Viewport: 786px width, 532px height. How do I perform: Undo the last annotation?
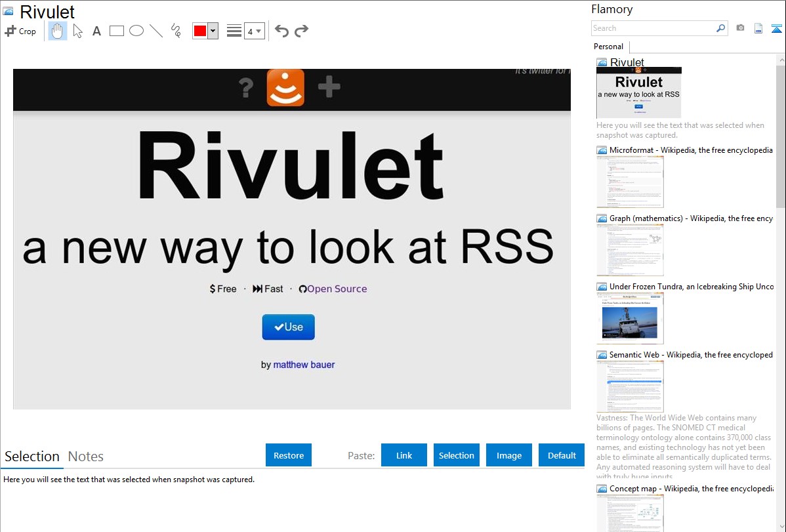pyautogui.click(x=281, y=31)
